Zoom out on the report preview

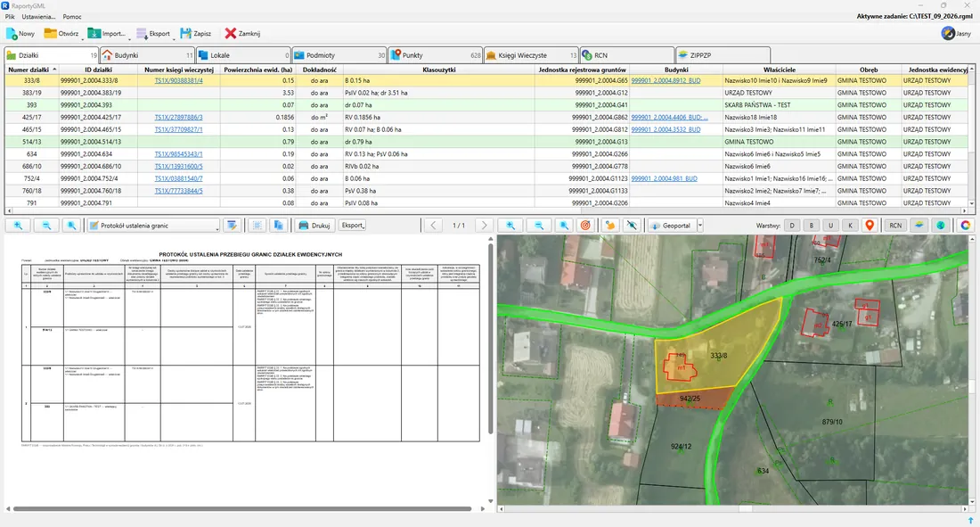(46, 226)
